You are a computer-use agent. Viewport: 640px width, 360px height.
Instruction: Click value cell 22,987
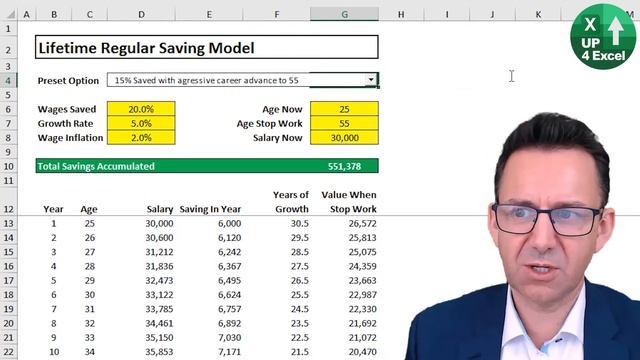coord(362,295)
